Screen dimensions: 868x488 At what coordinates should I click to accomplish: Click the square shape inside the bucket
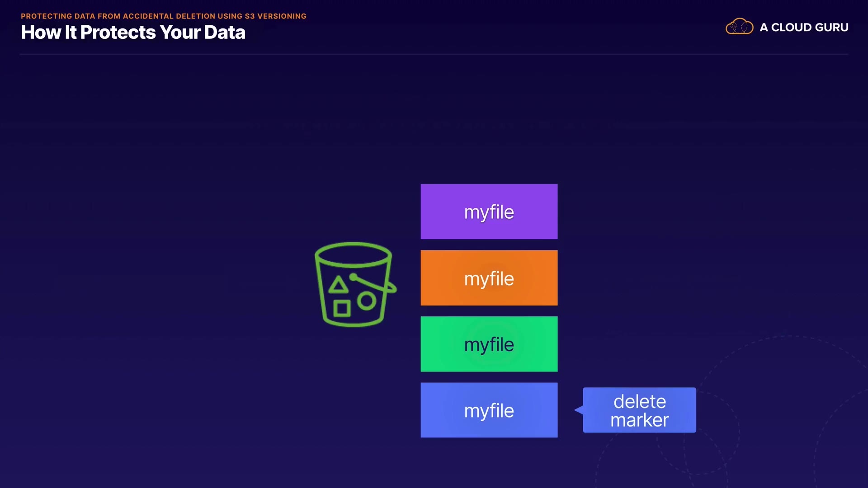[342, 309]
